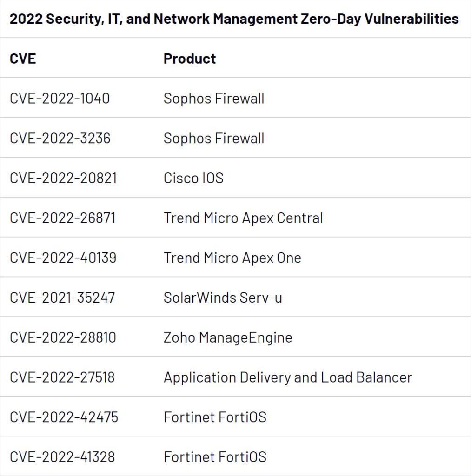Image resolution: width=471 pixels, height=476 pixels.
Task: Select the Zoho ManageEngine product
Action: click(x=228, y=337)
